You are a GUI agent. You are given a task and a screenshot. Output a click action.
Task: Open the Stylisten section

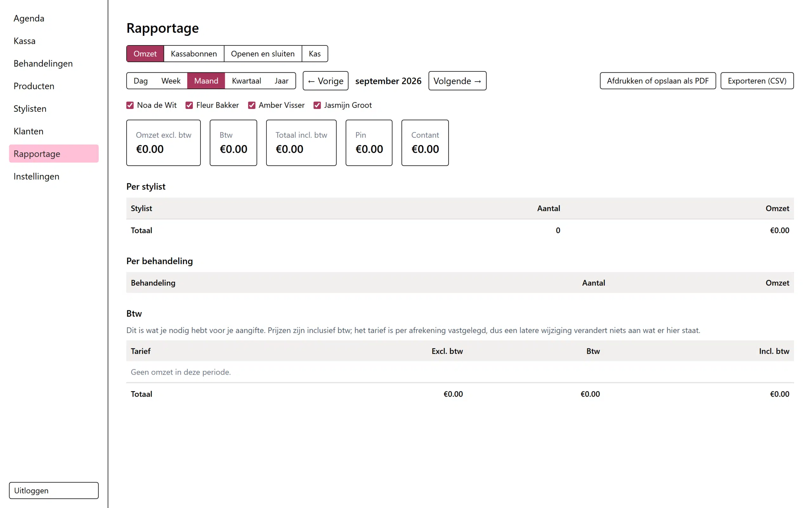pyautogui.click(x=54, y=109)
